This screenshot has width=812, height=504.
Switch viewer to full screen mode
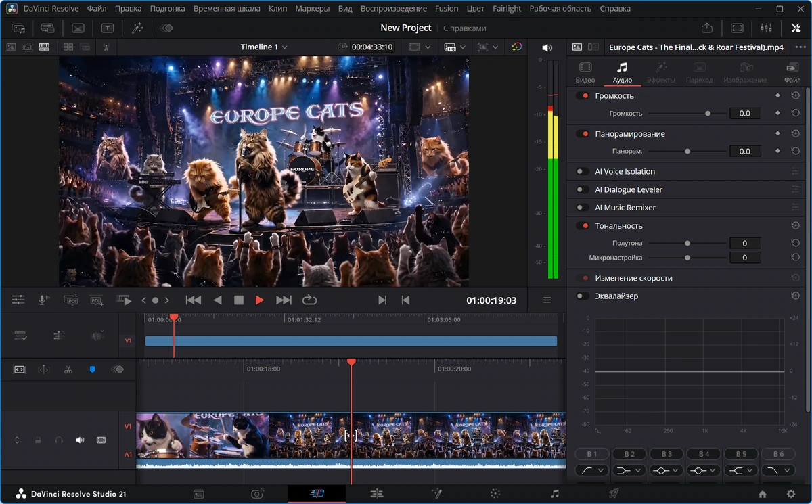pos(737,28)
